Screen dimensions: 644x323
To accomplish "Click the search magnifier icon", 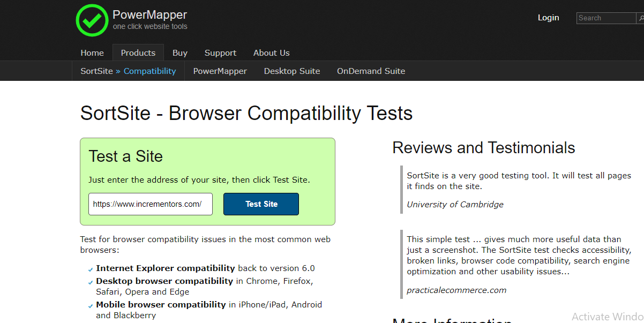I will point(640,18).
